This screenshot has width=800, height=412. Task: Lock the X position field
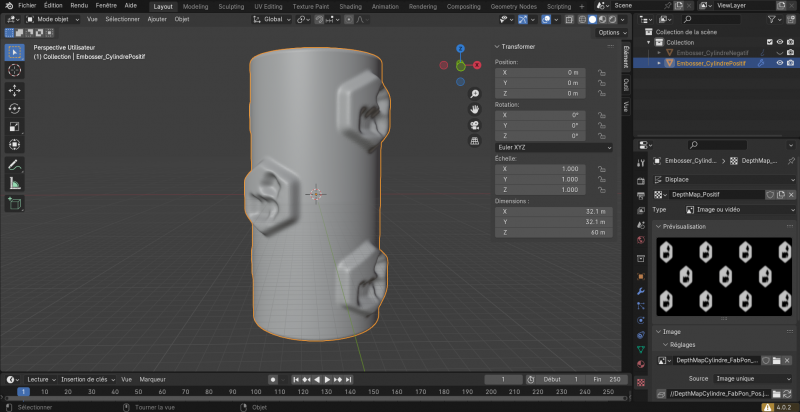[x=600, y=73]
